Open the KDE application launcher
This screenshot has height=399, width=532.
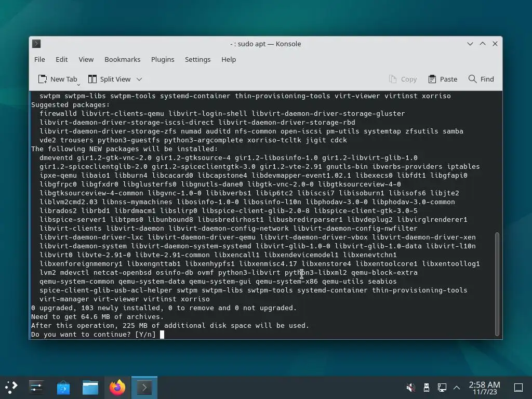[x=11, y=387]
